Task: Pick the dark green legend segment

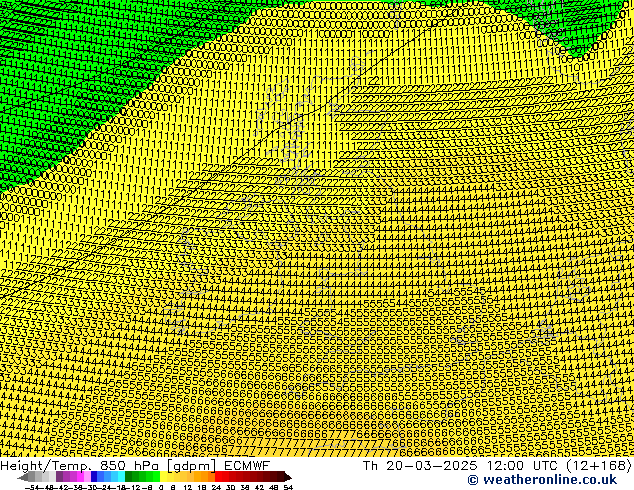Action: (x=129, y=477)
